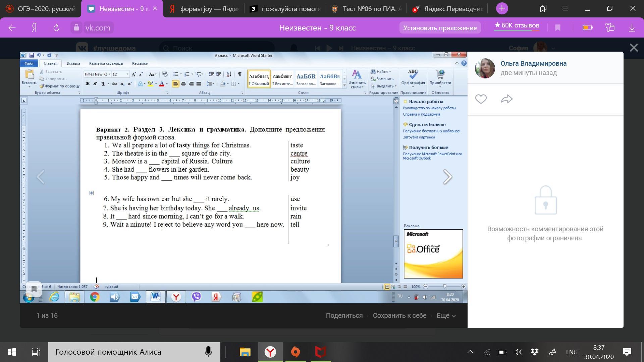Click the Вставить paste clipboard icon
This screenshot has height=362, width=644.
point(30,74)
